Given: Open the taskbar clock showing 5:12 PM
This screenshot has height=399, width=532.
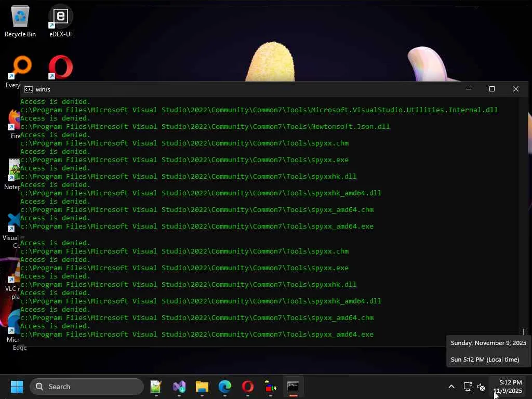Looking at the screenshot, I should click(x=508, y=387).
